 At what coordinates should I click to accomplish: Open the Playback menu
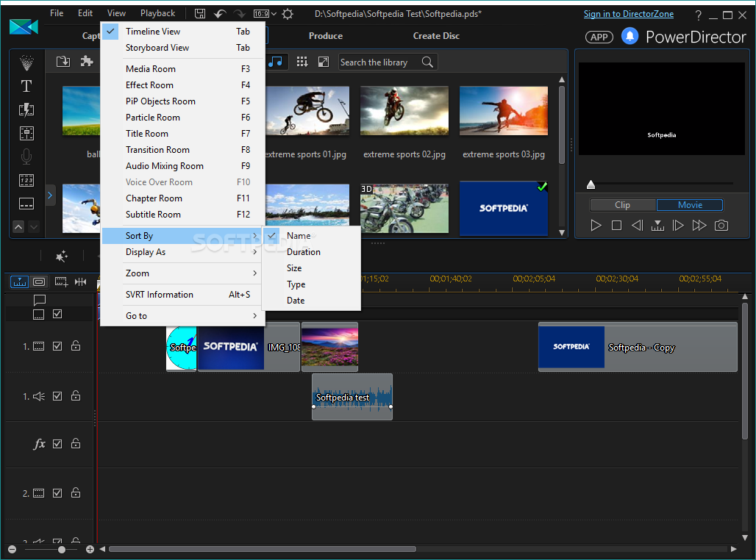[x=157, y=13]
